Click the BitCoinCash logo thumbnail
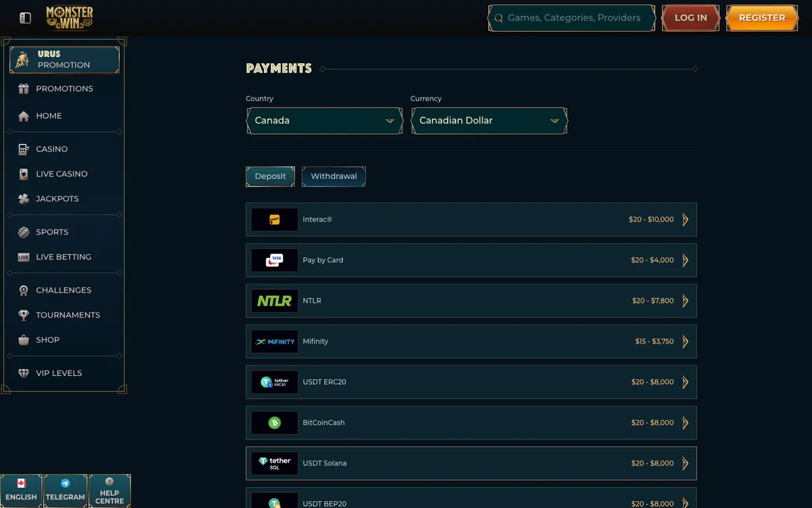Image resolution: width=812 pixels, height=508 pixels. coord(275,423)
